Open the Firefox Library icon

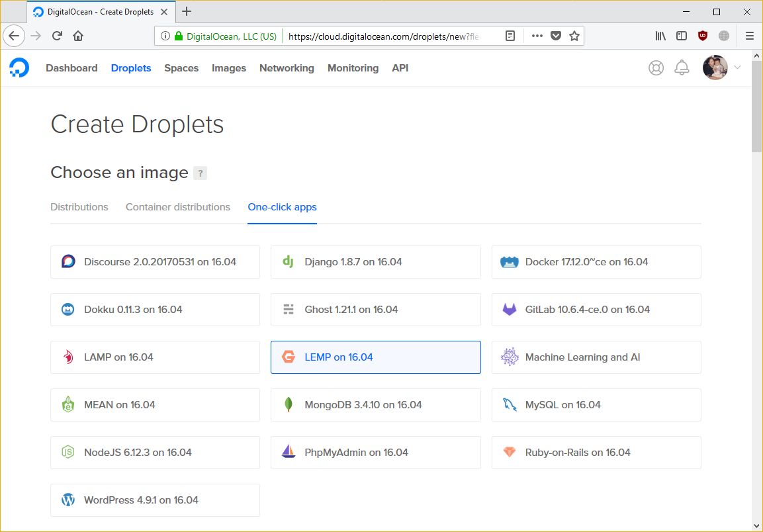(x=660, y=36)
